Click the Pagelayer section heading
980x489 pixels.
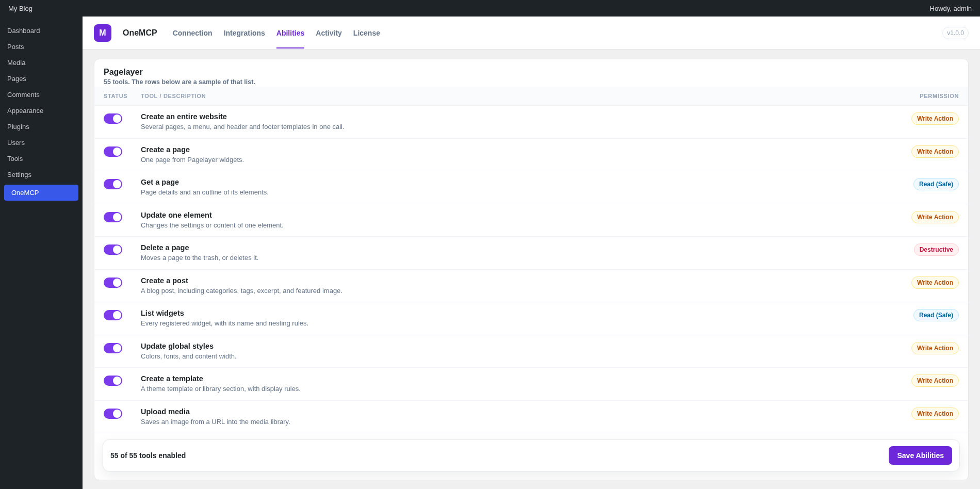[123, 72]
